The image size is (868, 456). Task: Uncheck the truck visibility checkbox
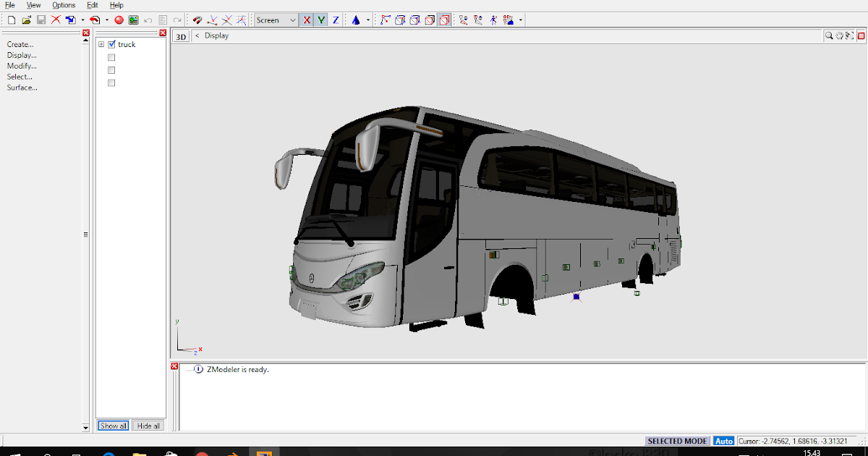pyautogui.click(x=110, y=44)
